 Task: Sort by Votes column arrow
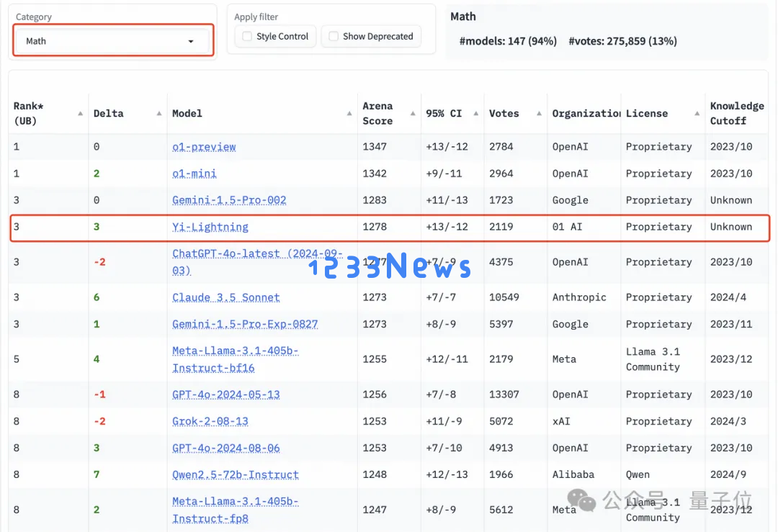coord(539,114)
